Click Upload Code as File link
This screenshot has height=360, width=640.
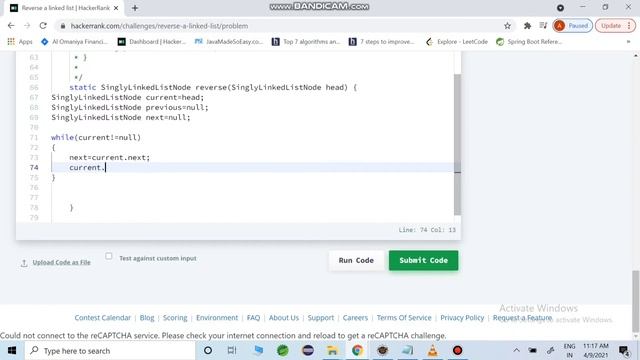pos(61,262)
